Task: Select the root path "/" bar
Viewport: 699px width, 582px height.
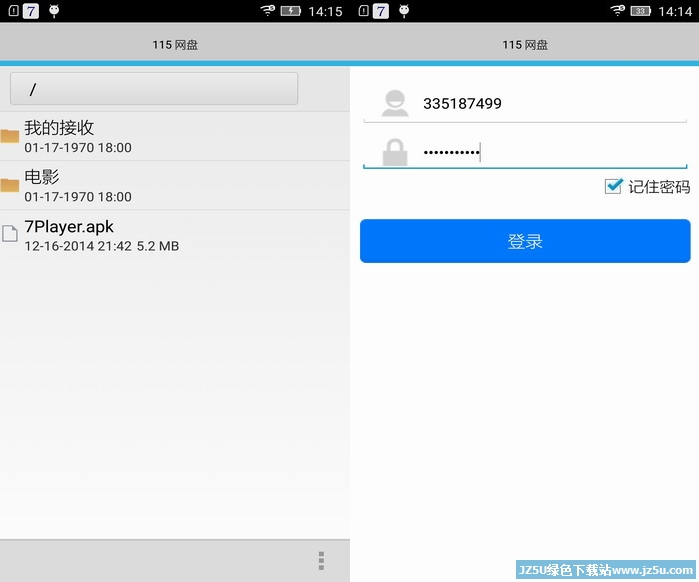Action: (x=154, y=89)
